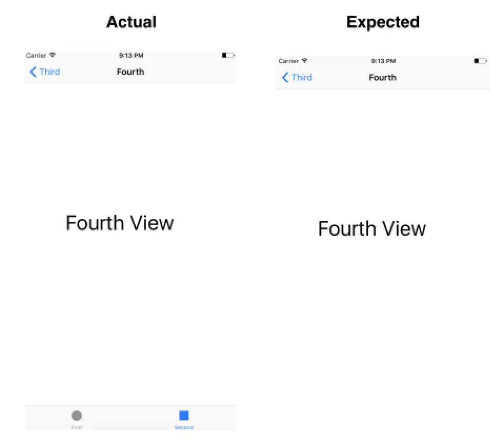This screenshot has height=443, width=504.
Task: Click the Wi-Fi icon in Expected status bar
Action: (305, 61)
